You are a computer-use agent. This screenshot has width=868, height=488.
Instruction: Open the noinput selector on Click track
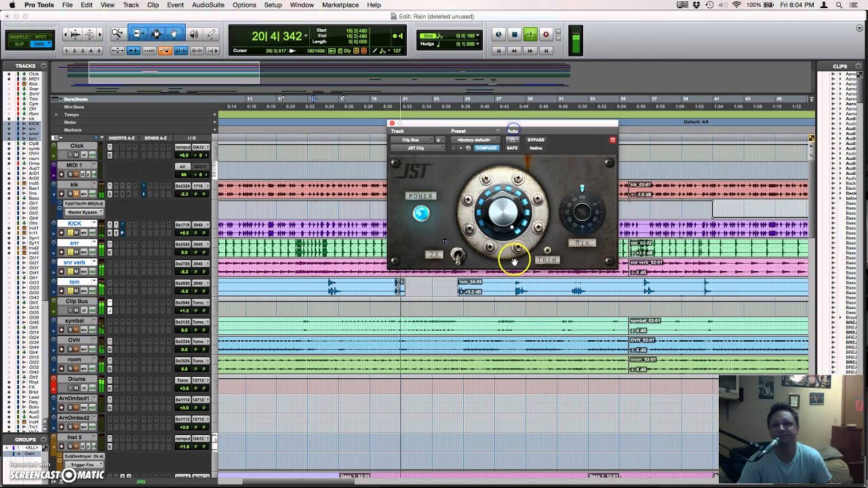click(x=183, y=146)
